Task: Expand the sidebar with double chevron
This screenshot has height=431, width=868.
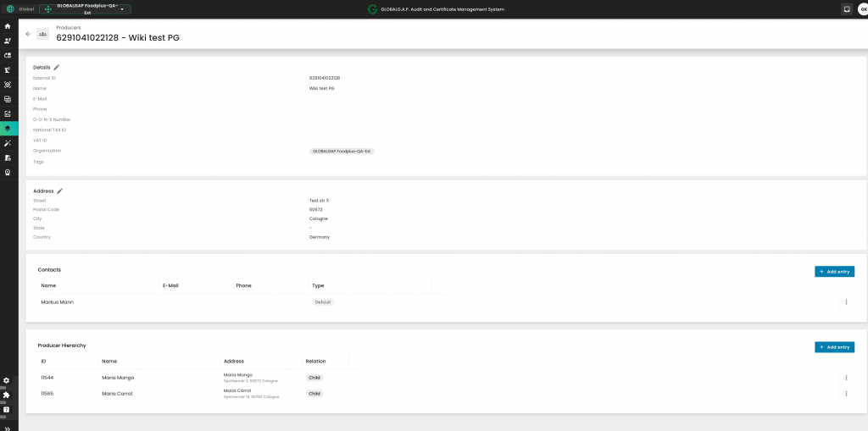Action: click(x=8, y=427)
